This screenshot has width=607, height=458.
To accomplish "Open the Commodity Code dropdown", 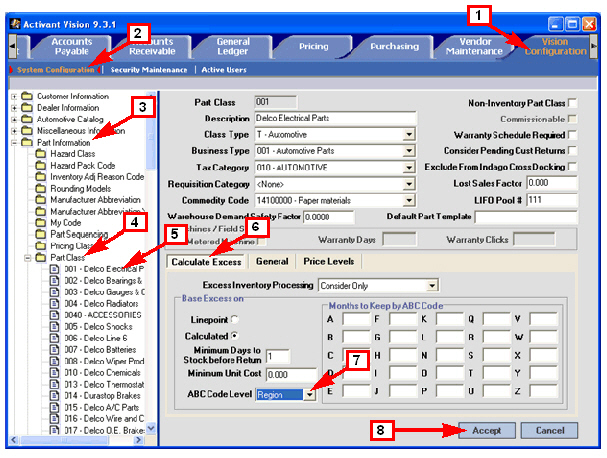I will 409,200.
